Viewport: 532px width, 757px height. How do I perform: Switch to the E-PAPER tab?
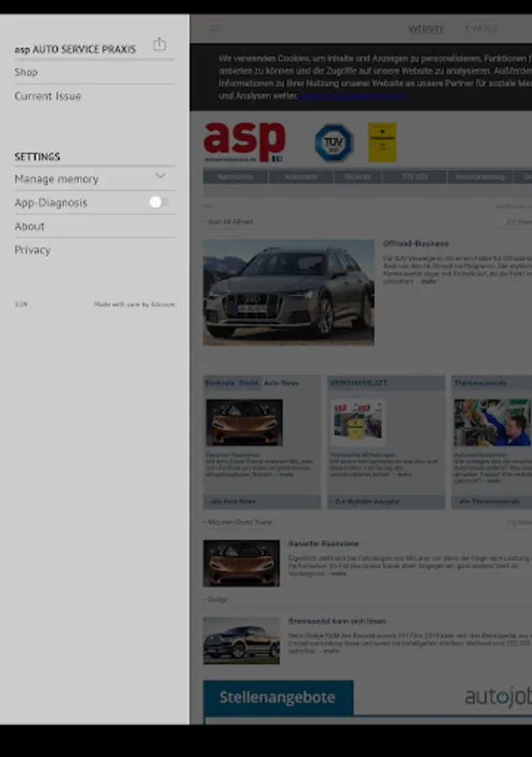click(x=482, y=29)
